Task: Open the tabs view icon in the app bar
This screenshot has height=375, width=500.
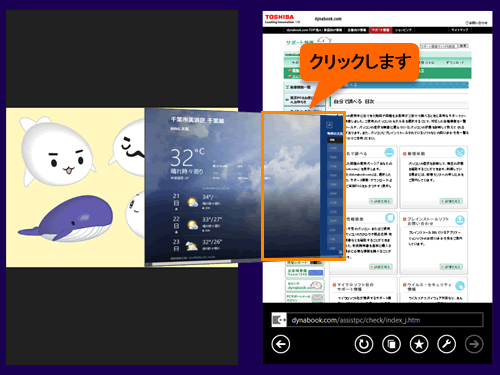Action: tap(391, 344)
